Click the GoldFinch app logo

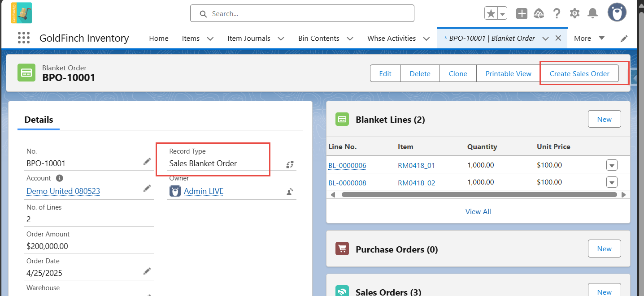click(x=21, y=13)
